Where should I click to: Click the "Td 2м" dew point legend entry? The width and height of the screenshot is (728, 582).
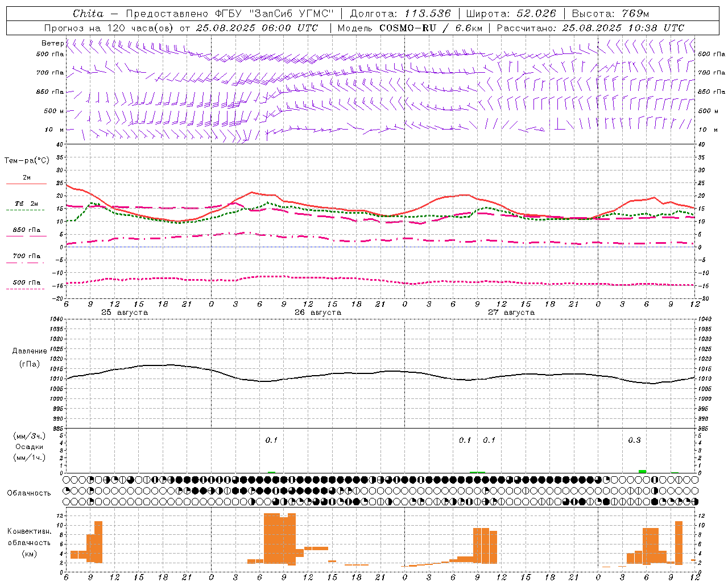pyautogui.click(x=27, y=203)
